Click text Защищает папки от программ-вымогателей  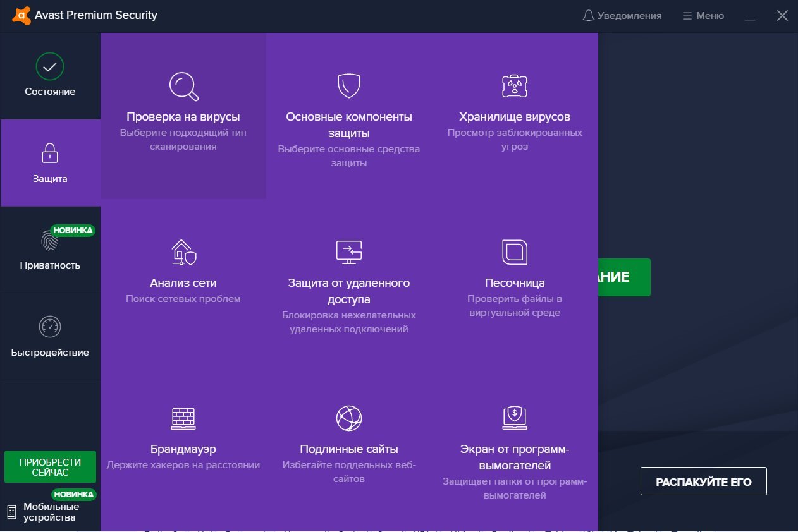515,488
